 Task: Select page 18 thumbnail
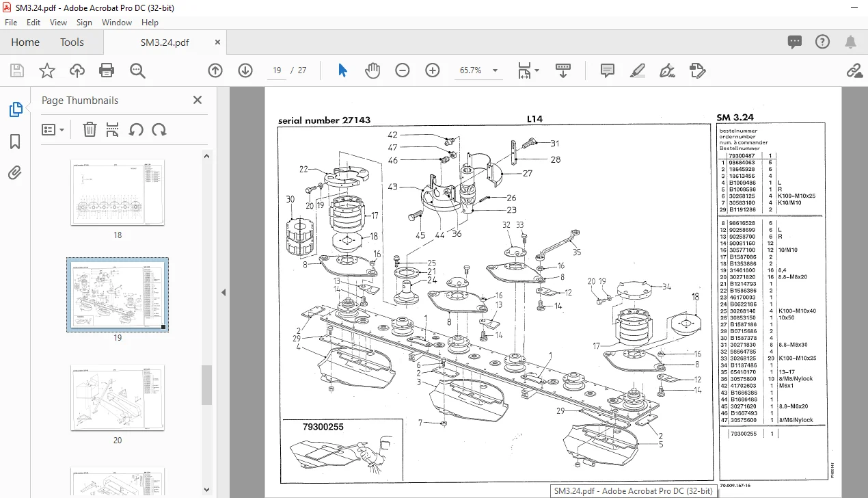coord(118,192)
